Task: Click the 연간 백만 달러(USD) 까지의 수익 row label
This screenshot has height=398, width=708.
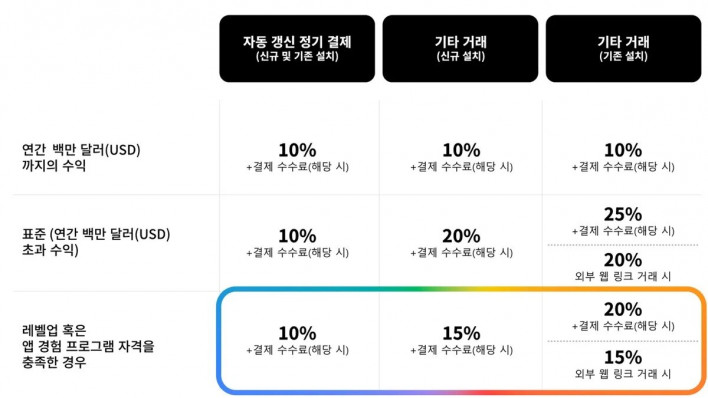Action: click(x=81, y=157)
